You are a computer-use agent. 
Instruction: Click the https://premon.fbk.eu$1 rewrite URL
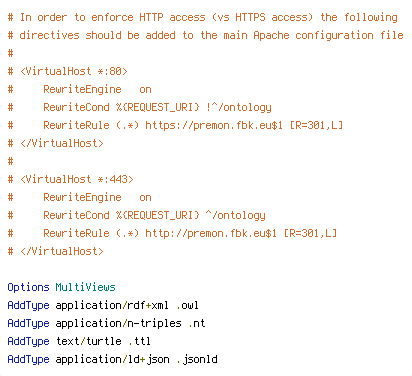(214, 125)
